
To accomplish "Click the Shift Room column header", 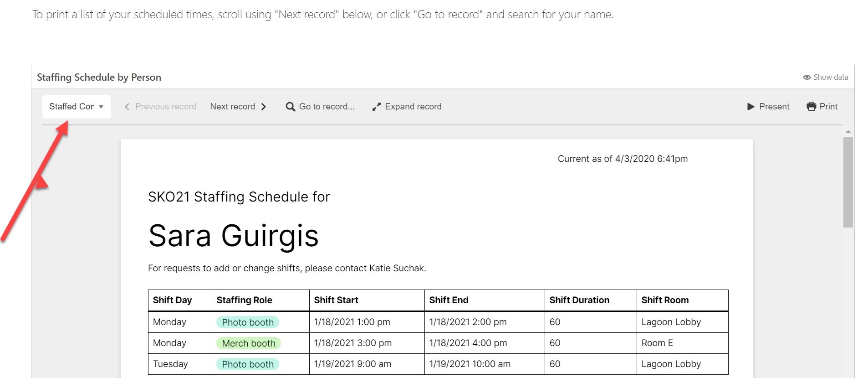I will point(683,300).
